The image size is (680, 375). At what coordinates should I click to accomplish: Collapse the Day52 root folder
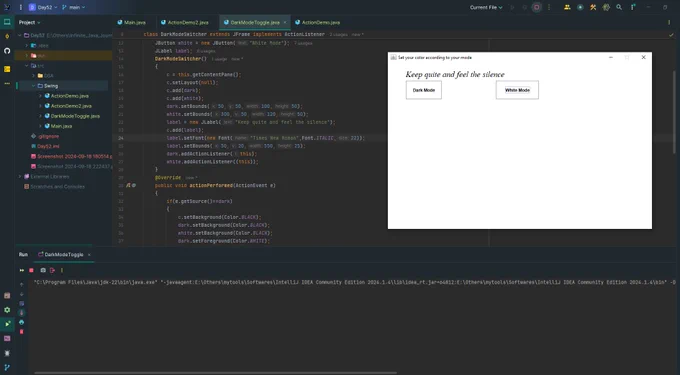(20, 35)
